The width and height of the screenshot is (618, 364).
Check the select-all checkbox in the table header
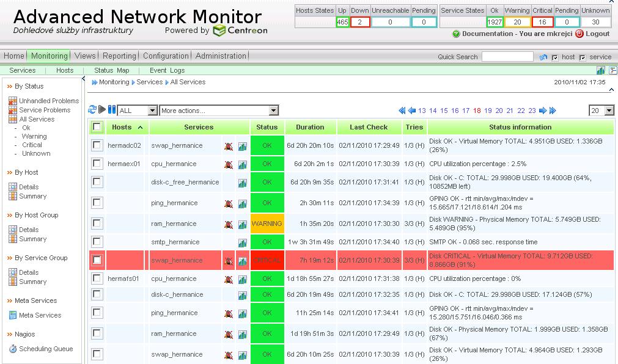pos(97,126)
